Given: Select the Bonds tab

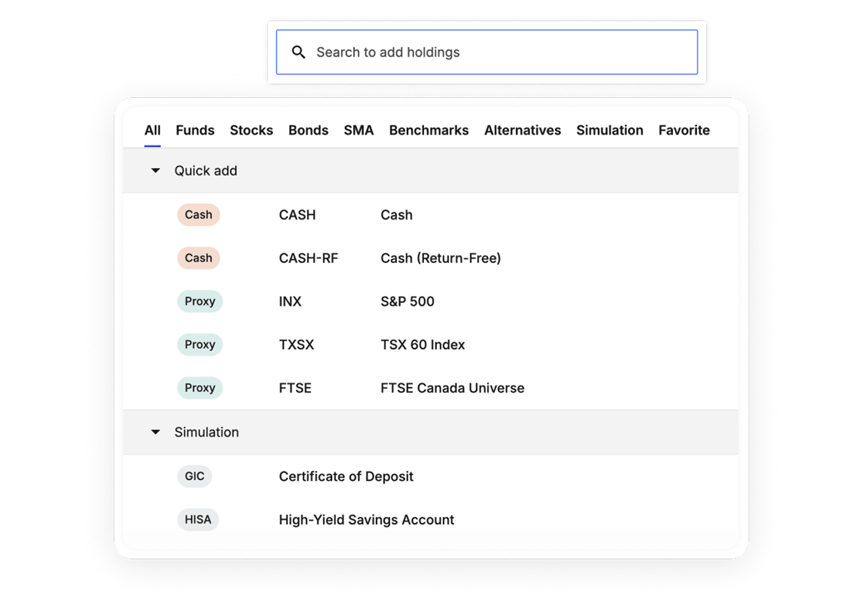Looking at the screenshot, I should point(308,131).
